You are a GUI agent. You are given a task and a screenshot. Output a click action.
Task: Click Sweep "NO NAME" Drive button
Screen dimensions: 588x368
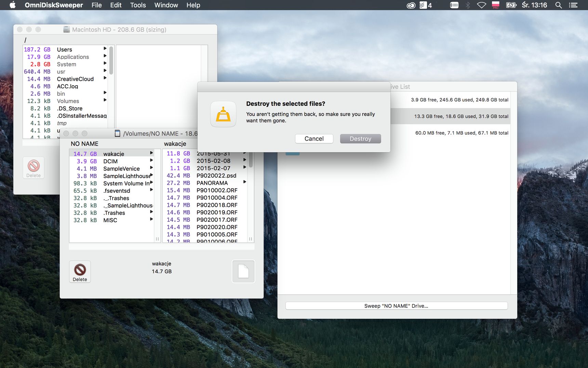[396, 306]
